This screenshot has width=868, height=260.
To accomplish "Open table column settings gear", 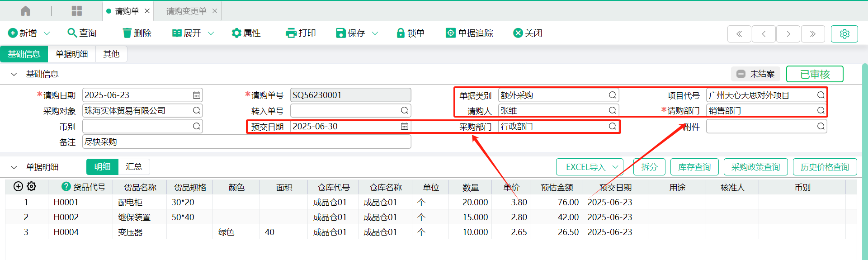I will pos(31,186).
